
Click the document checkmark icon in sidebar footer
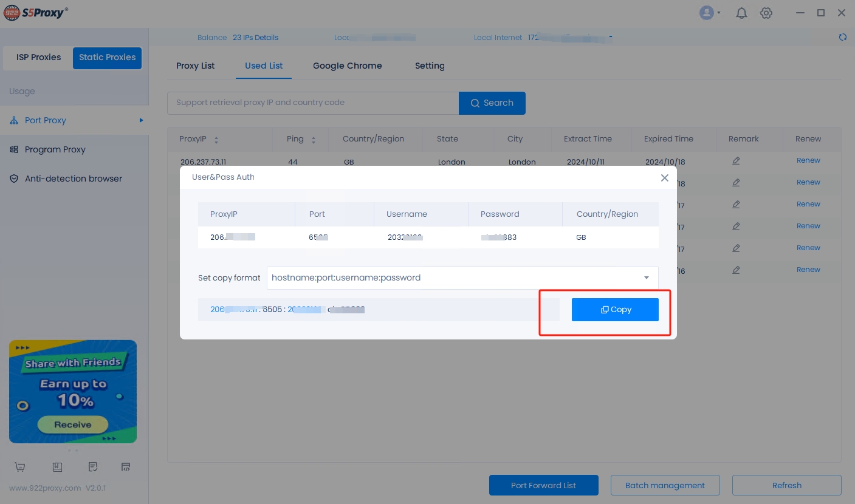[92, 467]
